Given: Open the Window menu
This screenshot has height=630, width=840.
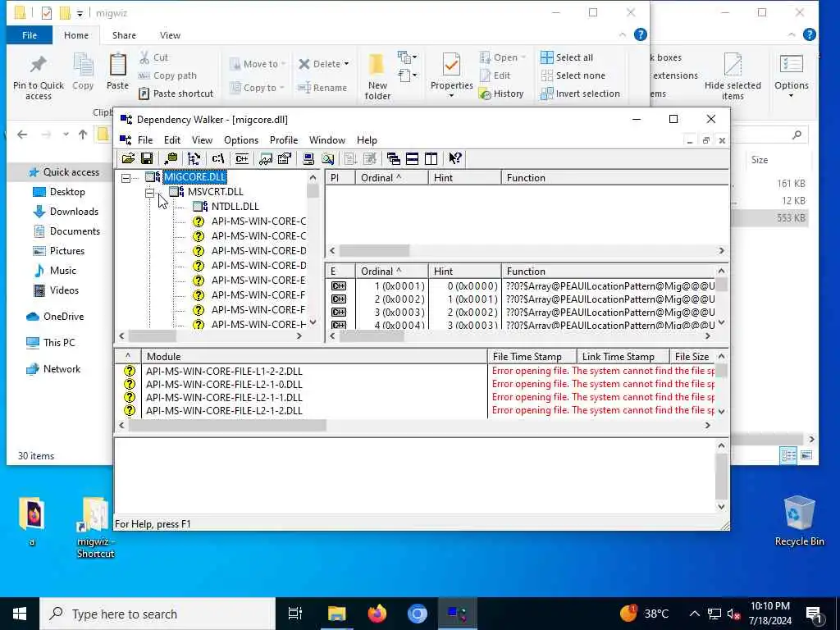Looking at the screenshot, I should point(326,139).
